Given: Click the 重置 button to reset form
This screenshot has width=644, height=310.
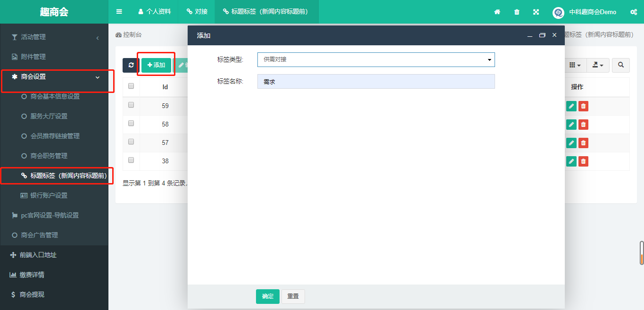Looking at the screenshot, I should [293, 296].
